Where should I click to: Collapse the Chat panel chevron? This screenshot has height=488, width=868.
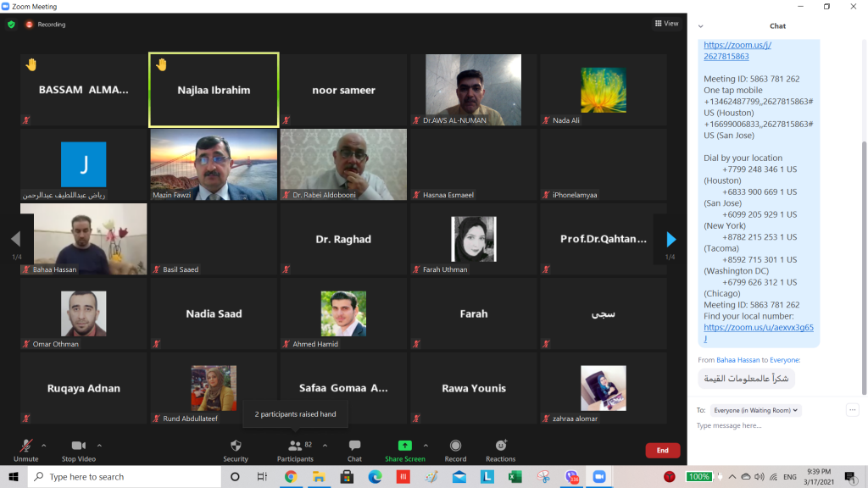pyautogui.click(x=700, y=26)
